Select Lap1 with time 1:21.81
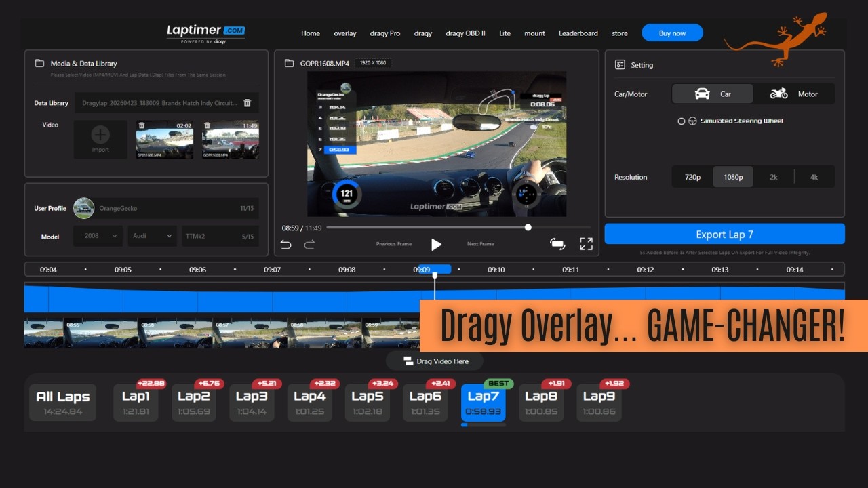Screen dimensions: 868x488 pos(136,403)
